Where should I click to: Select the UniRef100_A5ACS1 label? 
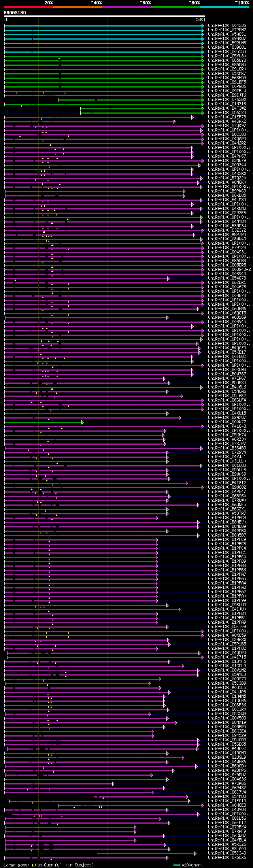(x=227, y=34)
